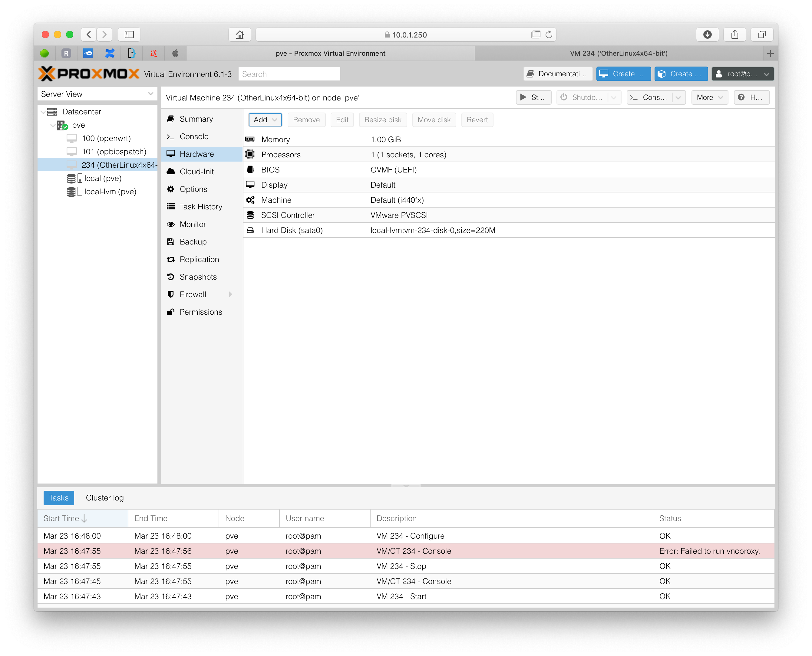Viewport: 812px width, 656px height.
Task: Click the Proxmox search field
Action: coord(289,74)
